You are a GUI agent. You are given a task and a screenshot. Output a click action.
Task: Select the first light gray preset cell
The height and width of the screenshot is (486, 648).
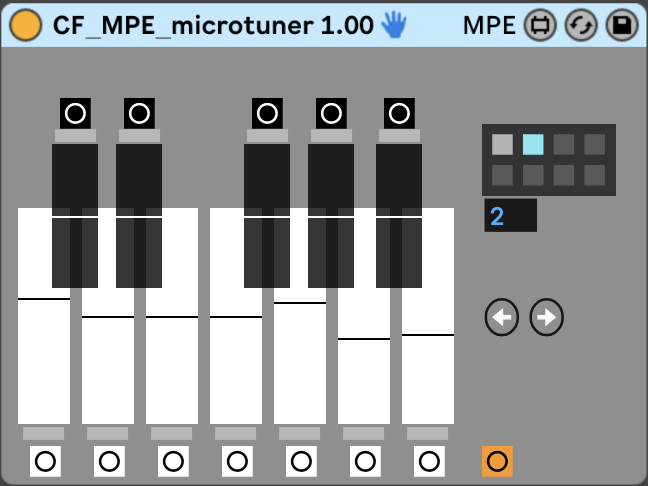click(x=502, y=144)
